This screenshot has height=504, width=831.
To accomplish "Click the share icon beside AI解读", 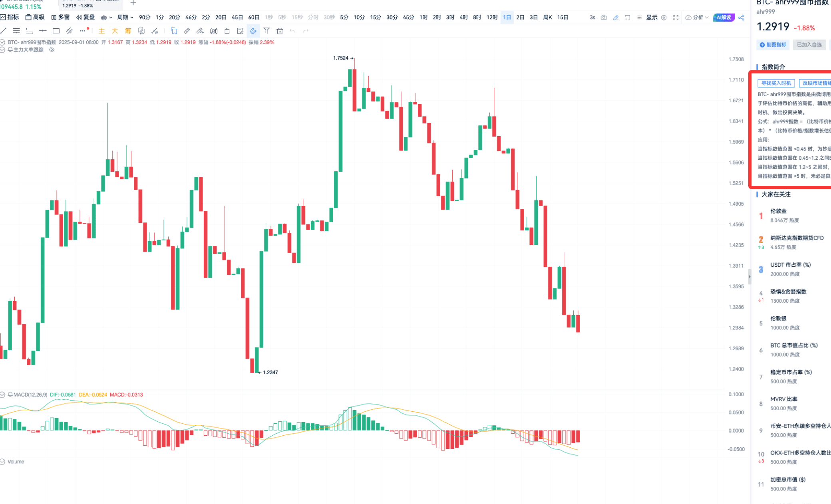I will click(741, 18).
